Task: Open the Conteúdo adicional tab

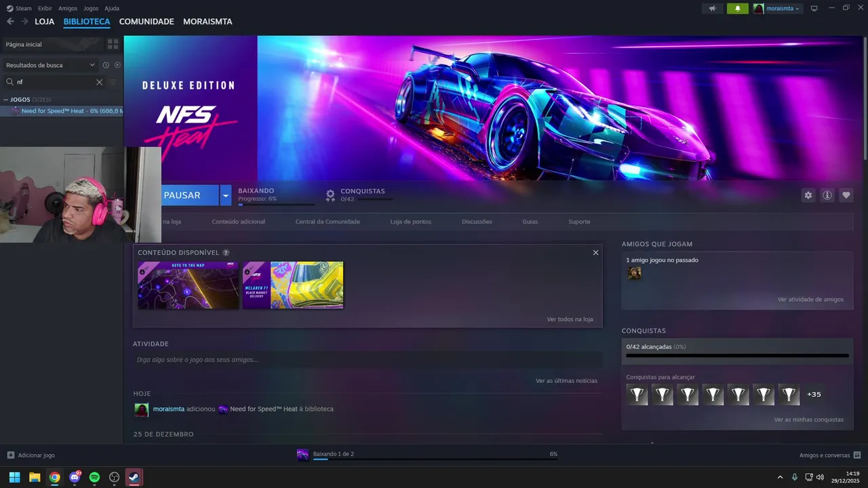Action: 238,222
